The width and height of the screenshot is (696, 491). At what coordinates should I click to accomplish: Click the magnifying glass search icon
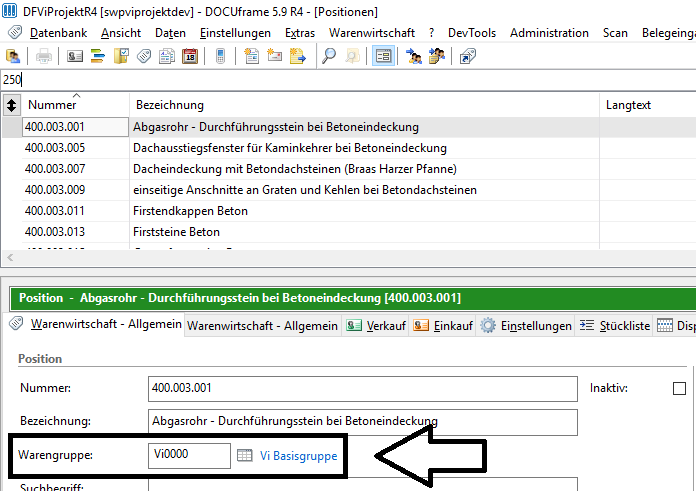click(329, 56)
